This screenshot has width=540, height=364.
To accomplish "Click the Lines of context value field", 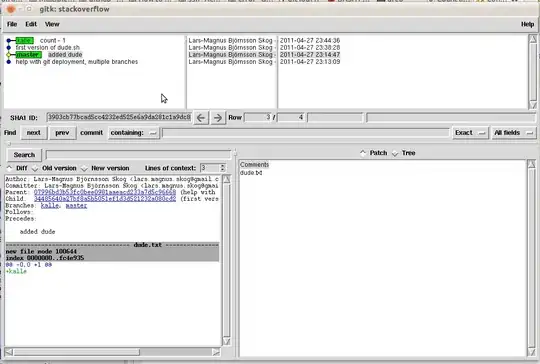I will tap(209, 168).
